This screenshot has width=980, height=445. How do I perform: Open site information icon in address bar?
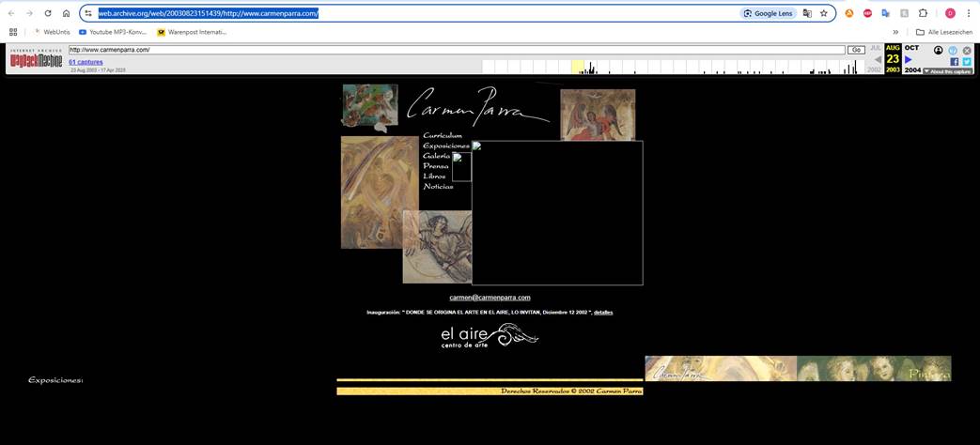pos(88,13)
